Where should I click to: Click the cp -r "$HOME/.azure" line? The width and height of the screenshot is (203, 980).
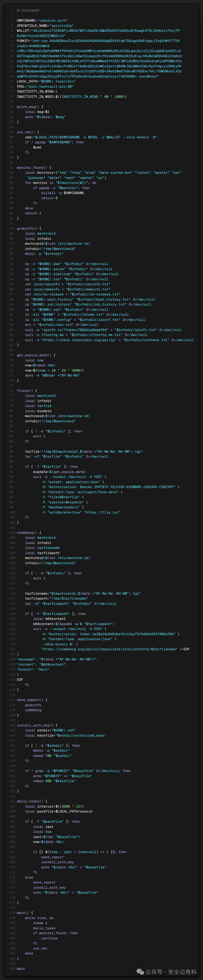pos(69,269)
